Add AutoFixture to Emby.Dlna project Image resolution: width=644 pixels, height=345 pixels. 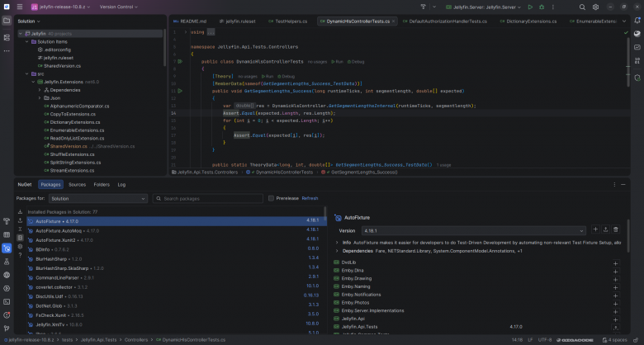[x=615, y=272]
